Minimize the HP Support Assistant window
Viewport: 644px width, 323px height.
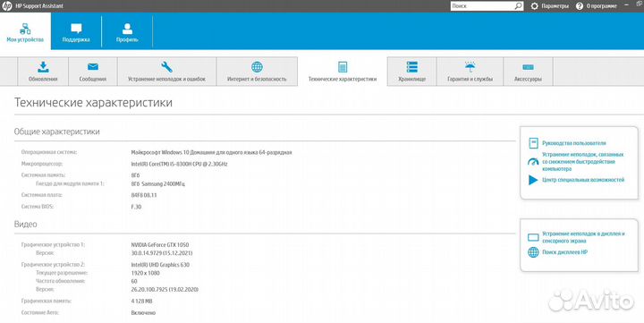627,5
